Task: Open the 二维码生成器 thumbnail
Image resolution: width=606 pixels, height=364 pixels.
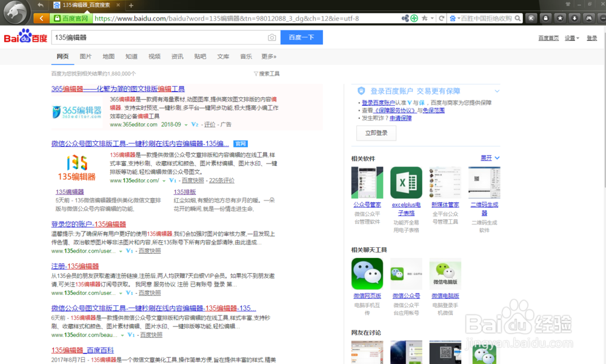Action: point(484,182)
